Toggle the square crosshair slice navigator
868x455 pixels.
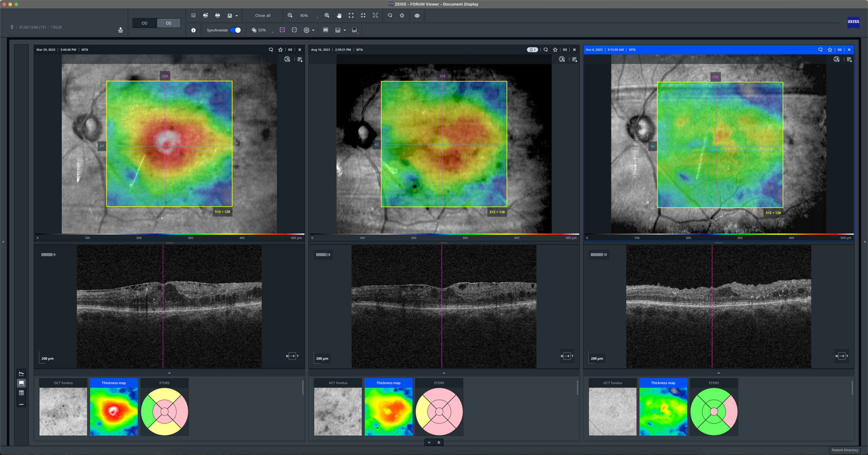pos(282,30)
